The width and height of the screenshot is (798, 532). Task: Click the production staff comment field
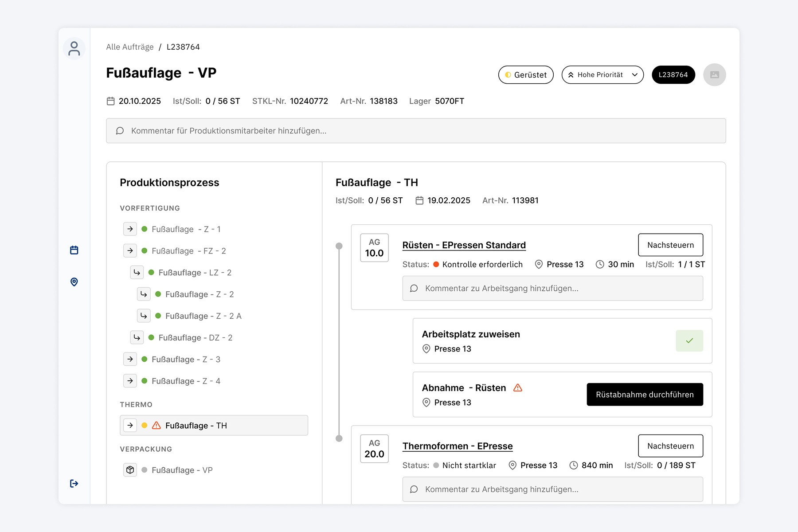pyautogui.click(x=416, y=131)
